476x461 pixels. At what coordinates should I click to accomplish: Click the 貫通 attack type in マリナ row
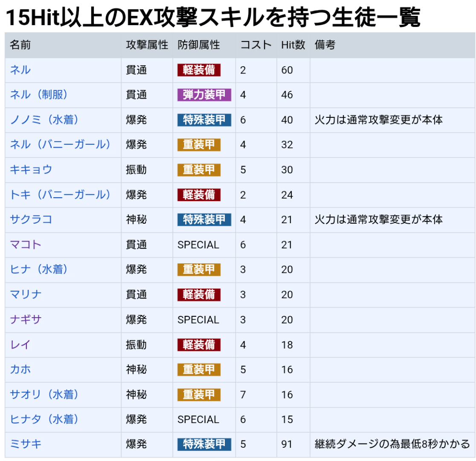(136, 295)
